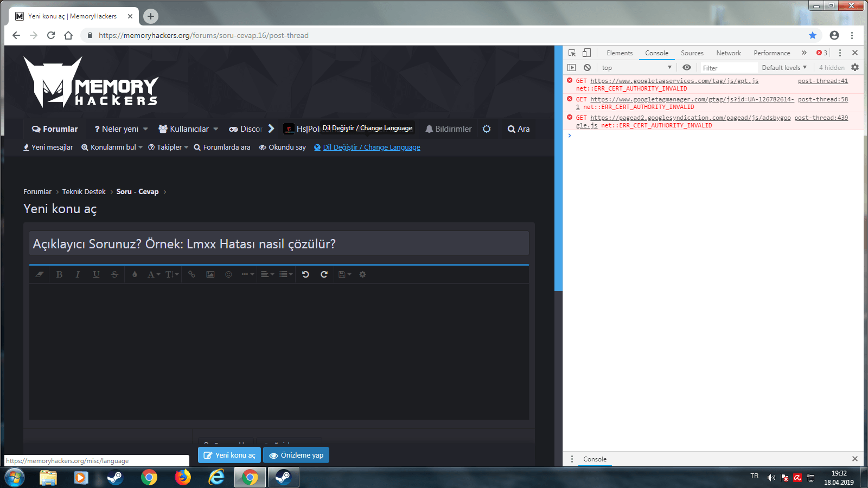This screenshot has height=488, width=868.
Task: Open the font size dropdown
Action: (172, 274)
